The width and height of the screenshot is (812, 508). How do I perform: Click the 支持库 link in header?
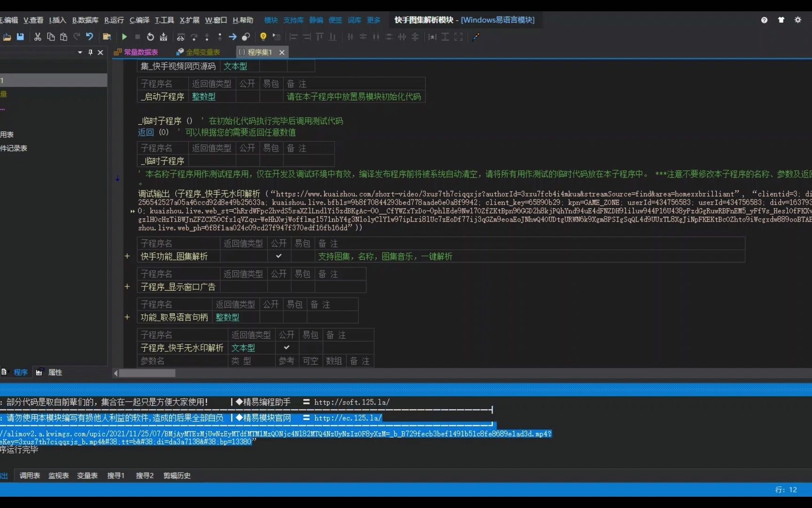(293, 20)
